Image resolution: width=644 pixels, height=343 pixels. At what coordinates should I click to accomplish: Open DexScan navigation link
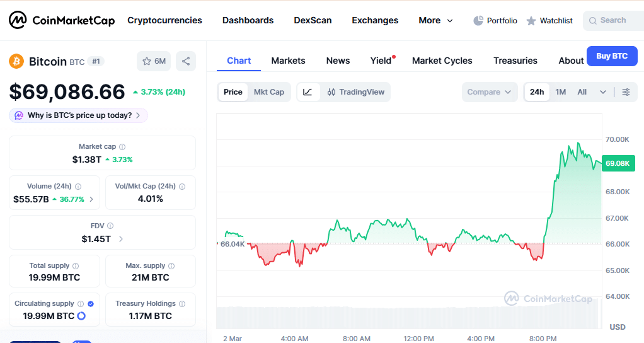pos(313,21)
